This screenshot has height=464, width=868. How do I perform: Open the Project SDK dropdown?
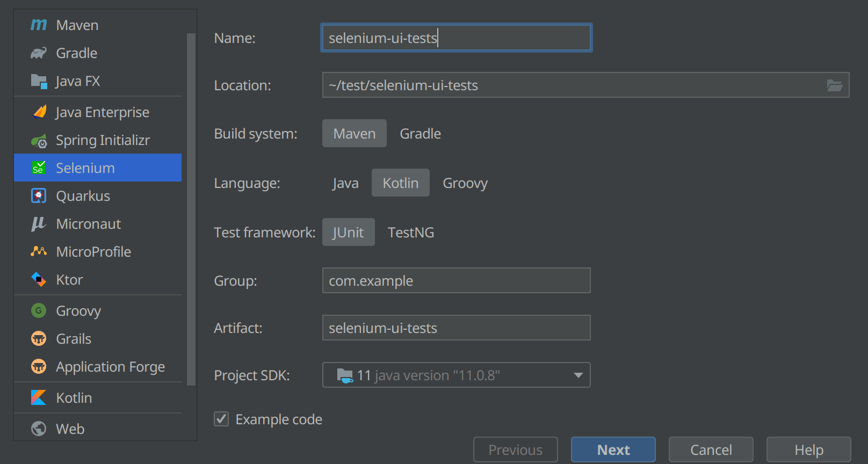coord(578,375)
